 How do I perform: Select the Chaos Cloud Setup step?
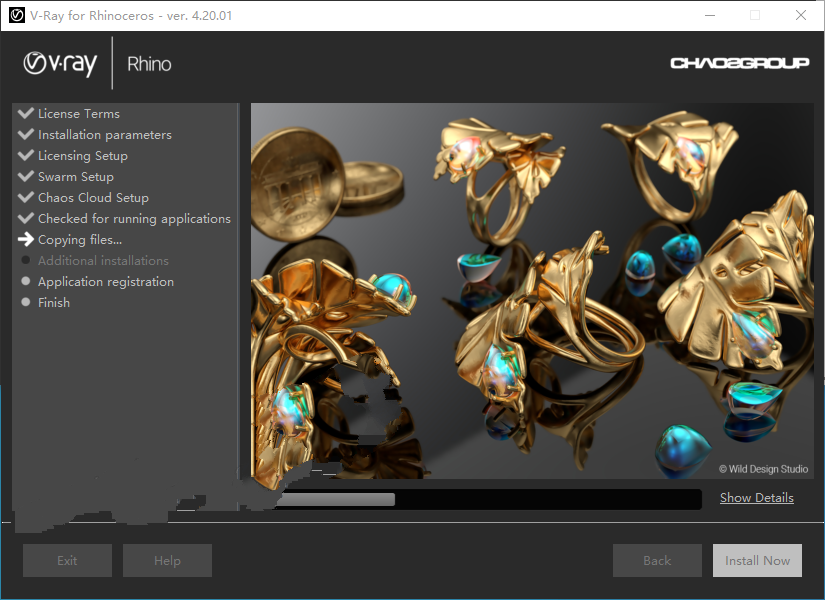pos(93,198)
